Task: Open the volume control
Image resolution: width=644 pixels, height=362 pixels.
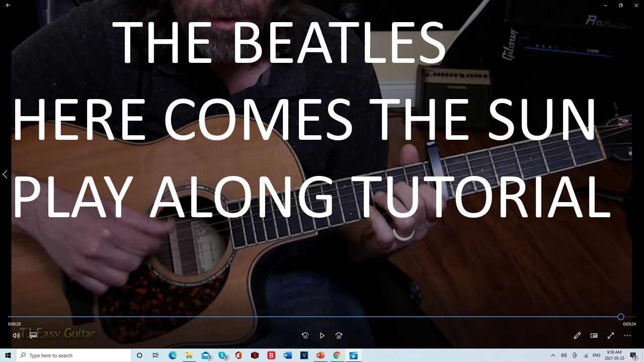Action: (16, 335)
